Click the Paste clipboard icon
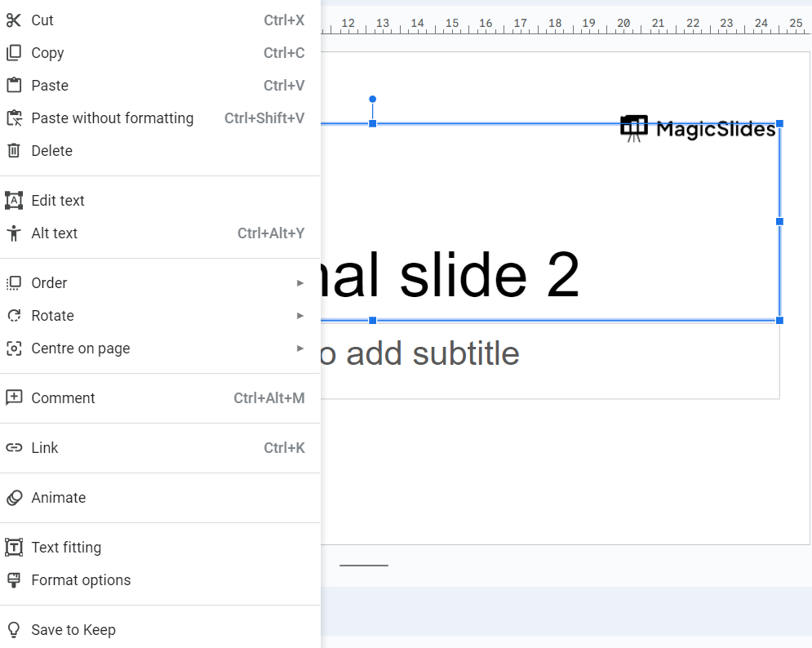This screenshot has width=812, height=648. [x=14, y=86]
